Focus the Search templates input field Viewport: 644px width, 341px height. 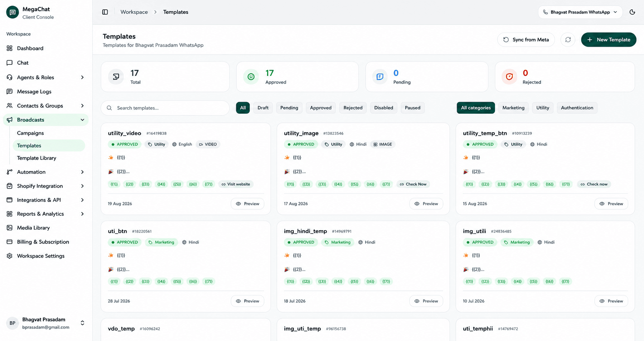[165, 108]
